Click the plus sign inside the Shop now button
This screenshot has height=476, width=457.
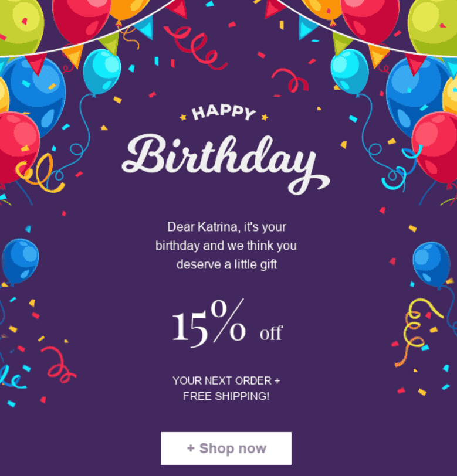tap(189, 448)
